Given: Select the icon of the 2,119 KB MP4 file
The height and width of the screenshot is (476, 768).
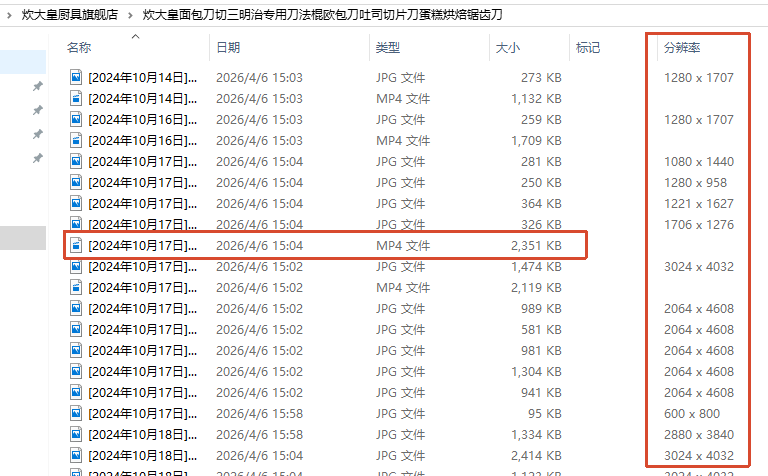Looking at the screenshot, I should 75,287.
